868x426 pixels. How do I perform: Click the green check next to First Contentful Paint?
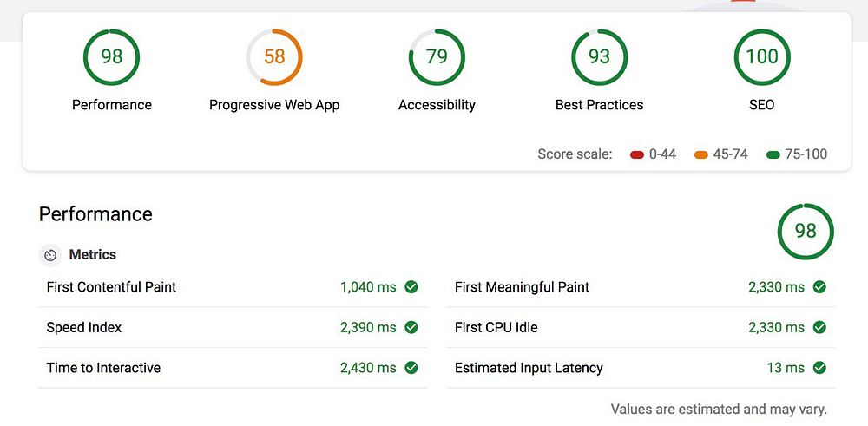(x=411, y=287)
